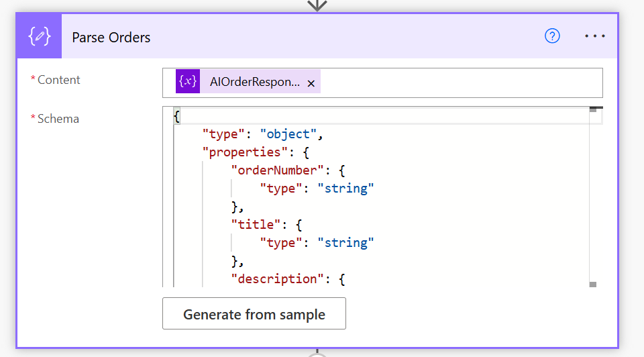The width and height of the screenshot is (644, 357).
Task: Remove the AIOrderResponse token from Content
Action: click(311, 83)
